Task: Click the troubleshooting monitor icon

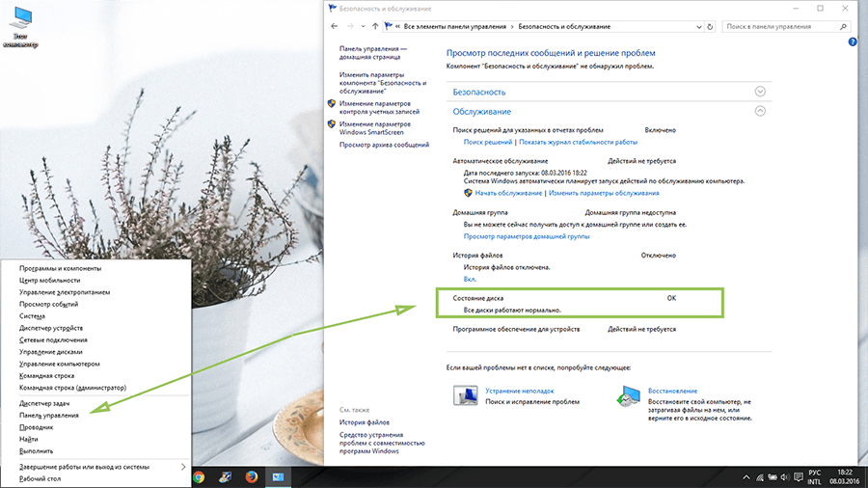Action: [465, 395]
